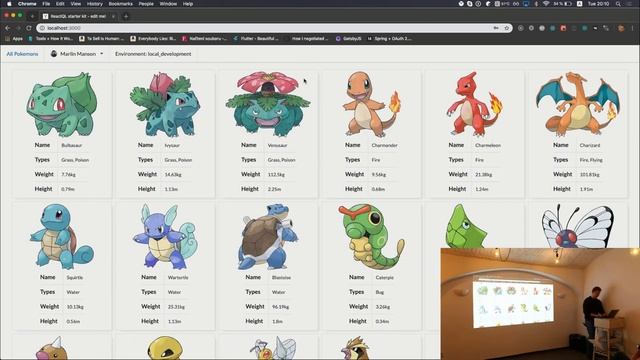Click the Ivysaur image
The height and width of the screenshot is (360, 640).
click(x=165, y=104)
